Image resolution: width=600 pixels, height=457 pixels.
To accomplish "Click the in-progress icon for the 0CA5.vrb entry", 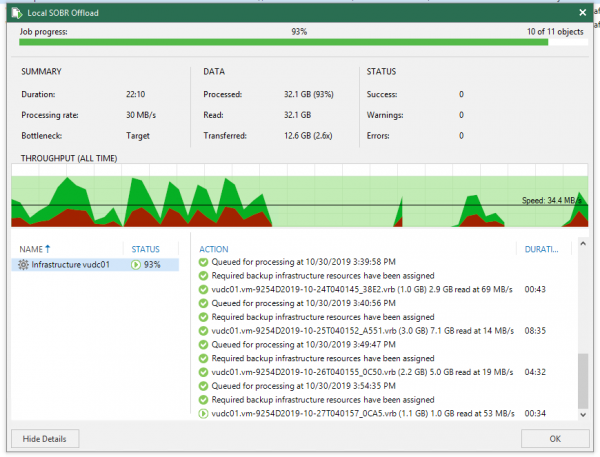I will (203, 413).
